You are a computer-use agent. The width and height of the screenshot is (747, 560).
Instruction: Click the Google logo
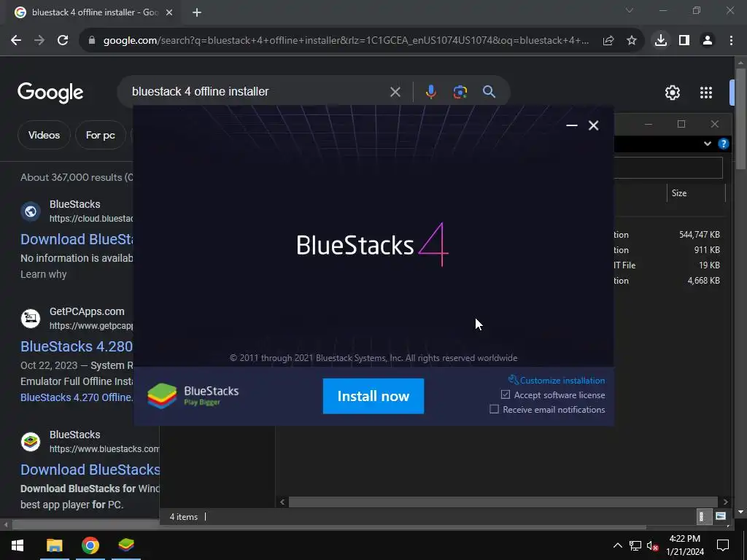[50, 93]
